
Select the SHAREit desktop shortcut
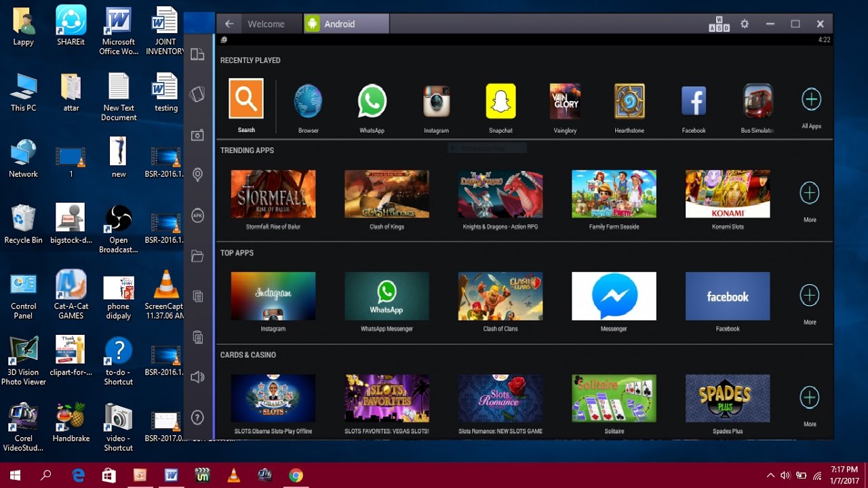[x=71, y=26]
